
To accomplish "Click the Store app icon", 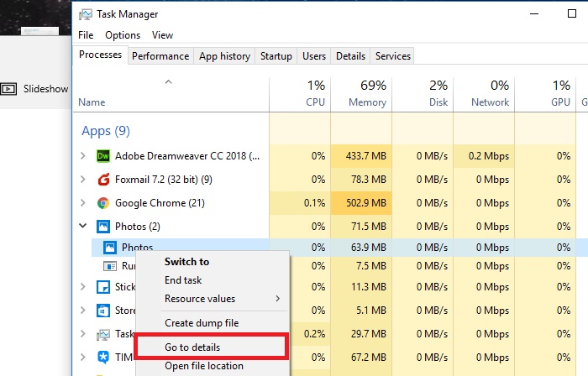I will pyautogui.click(x=103, y=311).
